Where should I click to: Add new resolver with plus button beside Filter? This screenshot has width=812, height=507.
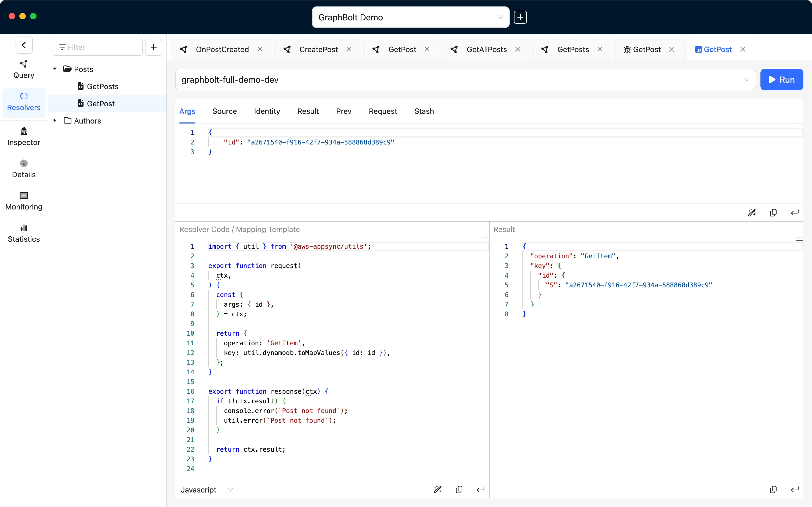tap(154, 47)
